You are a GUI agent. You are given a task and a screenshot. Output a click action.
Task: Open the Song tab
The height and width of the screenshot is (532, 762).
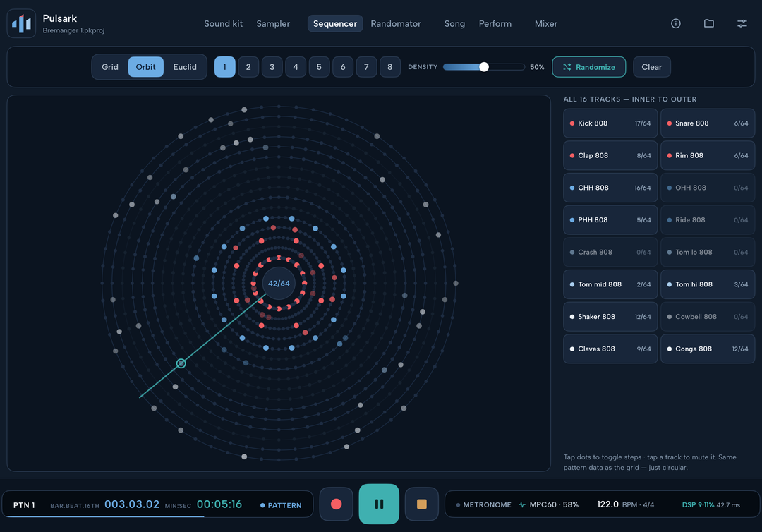click(x=454, y=23)
